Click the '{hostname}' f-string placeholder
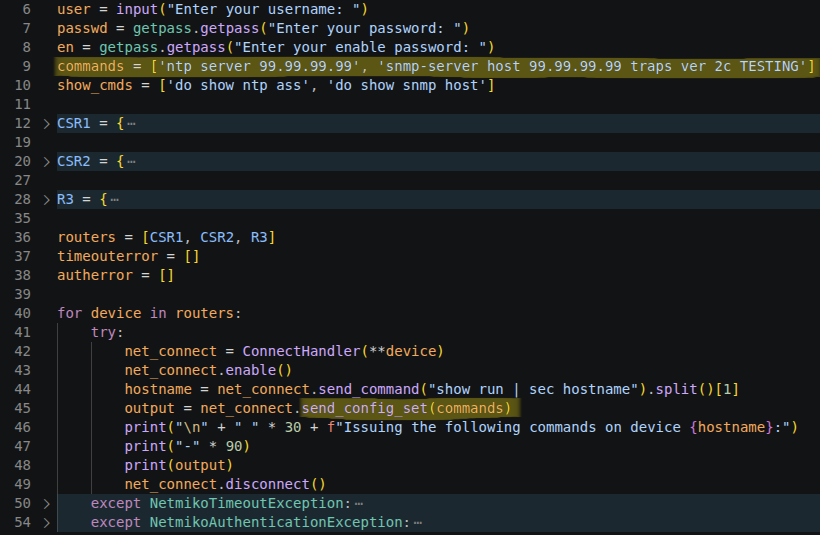The height and width of the screenshot is (535, 820). pos(731,427)
